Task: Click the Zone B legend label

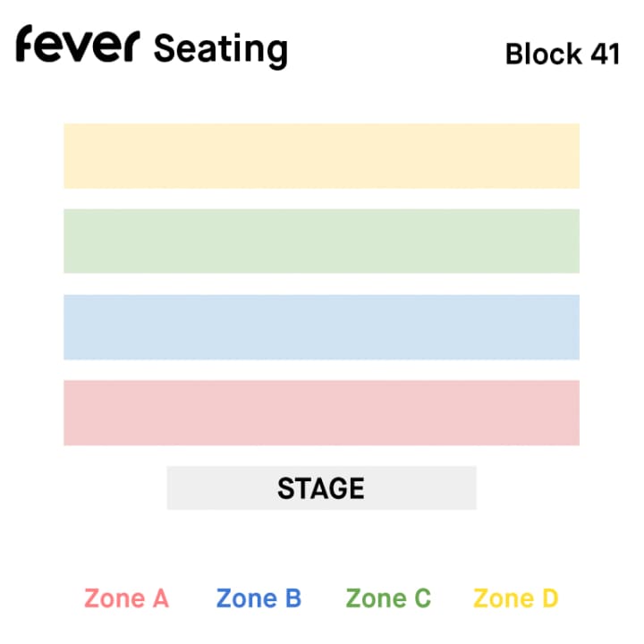Action: (258, 598)
